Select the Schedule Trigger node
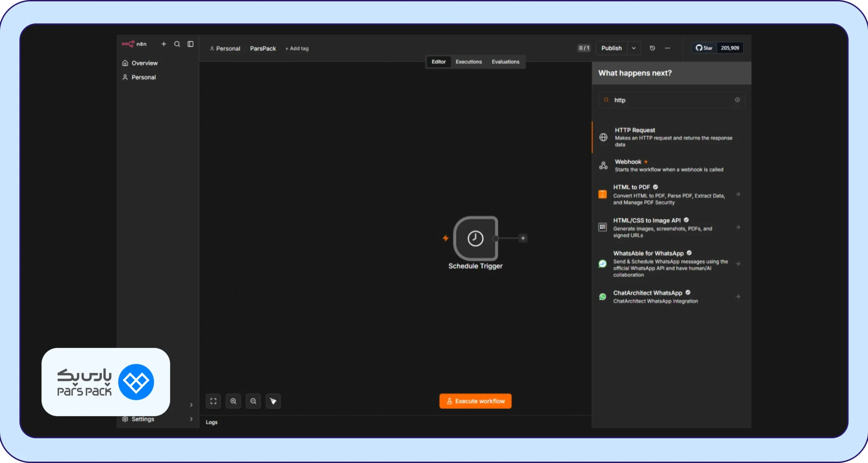868x463 pixels. pos(475,238)
